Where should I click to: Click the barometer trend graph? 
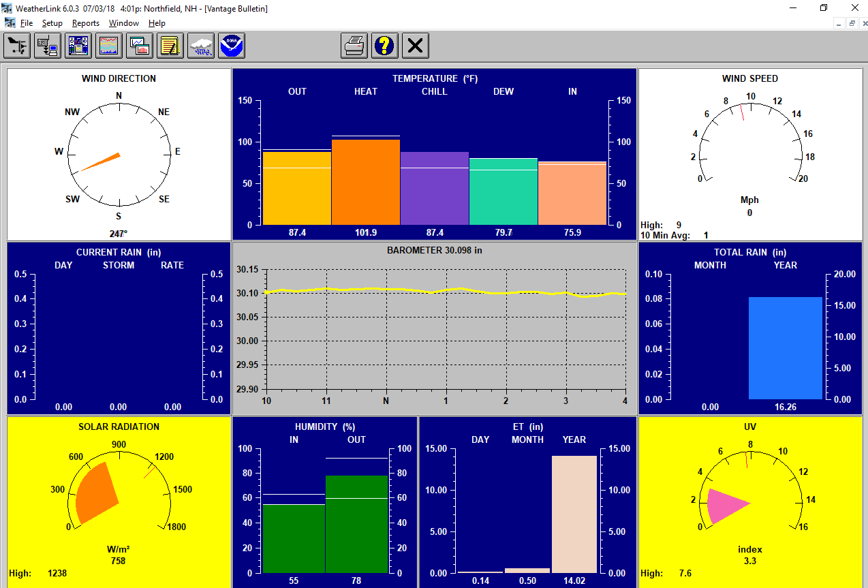click(x=446, y=330)
